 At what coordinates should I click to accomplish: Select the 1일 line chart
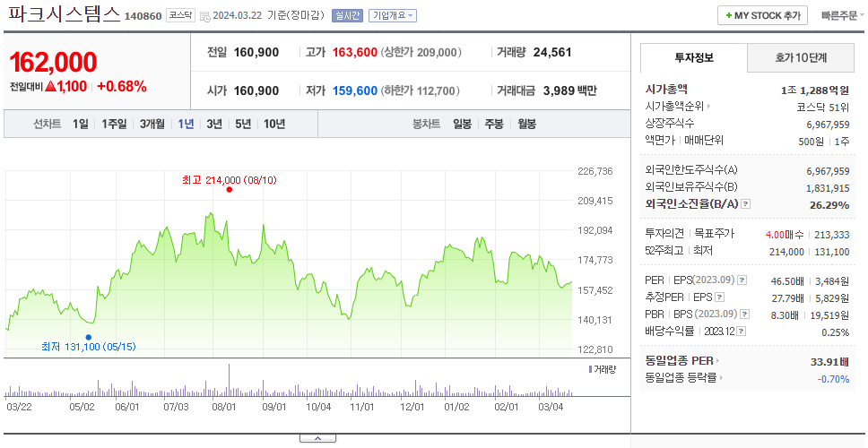(x=81, y=124)
